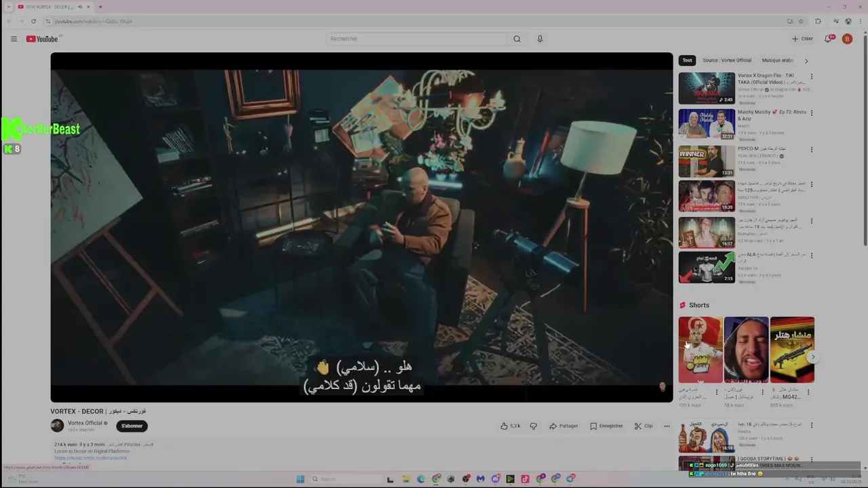
Task: Open options for the PSYCO-M video
Action: [811, 149]
